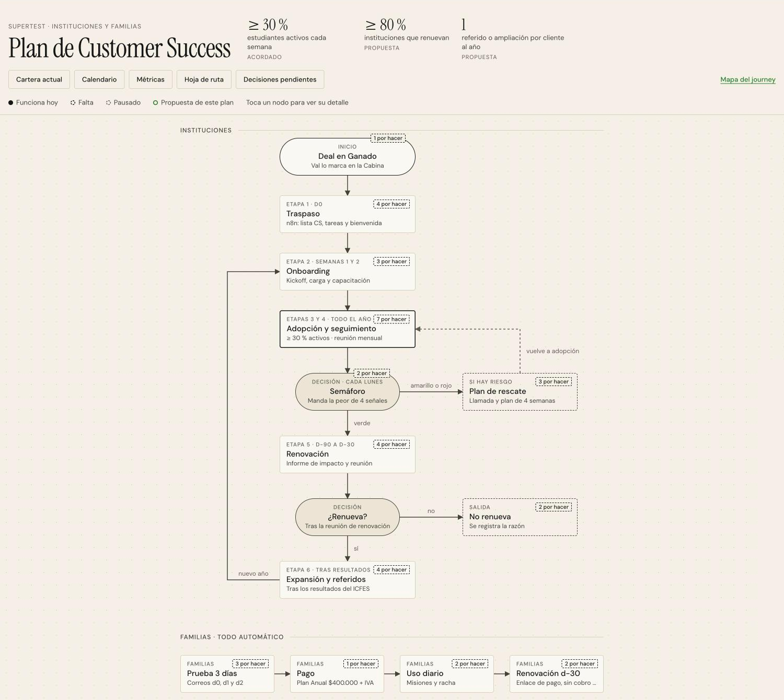Select the ¿Renueva? decision node
The width and height of the screenshot is (784, 700).
click(348, 517)
